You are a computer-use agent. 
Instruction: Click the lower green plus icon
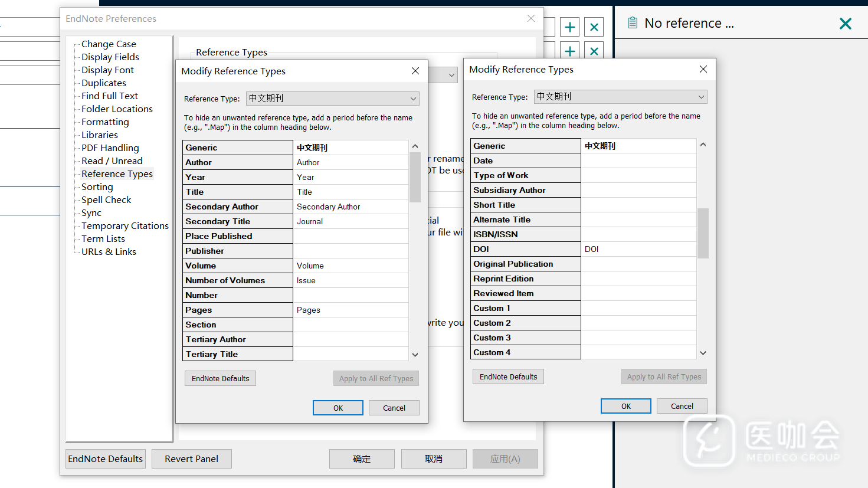point(569,51)
